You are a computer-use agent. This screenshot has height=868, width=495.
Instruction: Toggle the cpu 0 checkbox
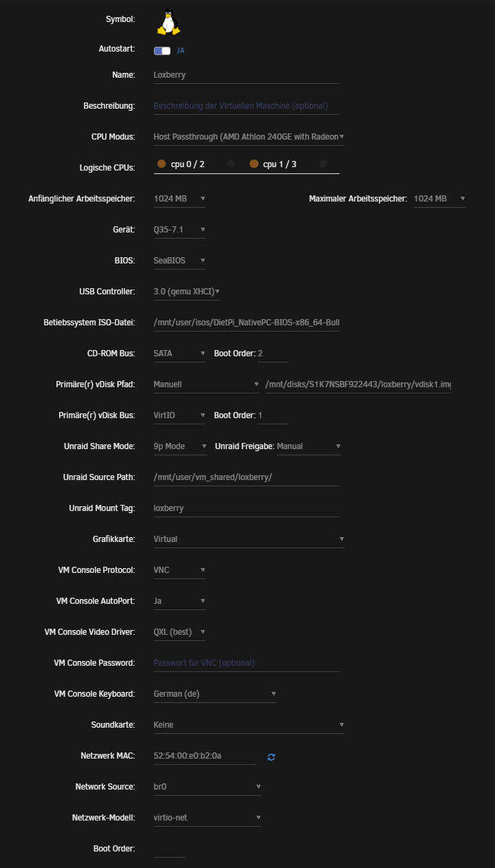pyautogui.click(x=162, y=164)
